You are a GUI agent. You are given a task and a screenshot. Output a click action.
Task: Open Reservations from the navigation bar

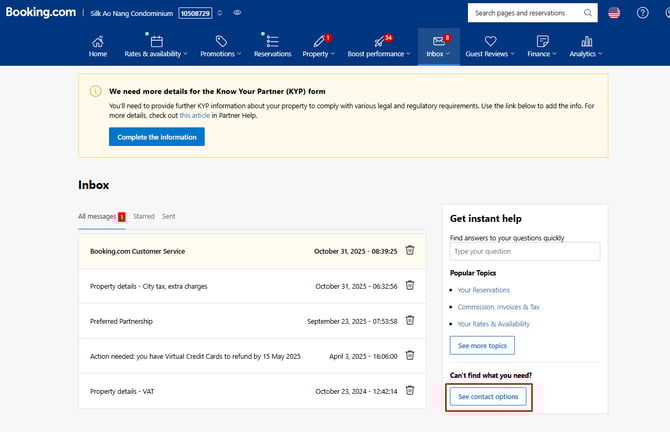[x=272, y=46]
